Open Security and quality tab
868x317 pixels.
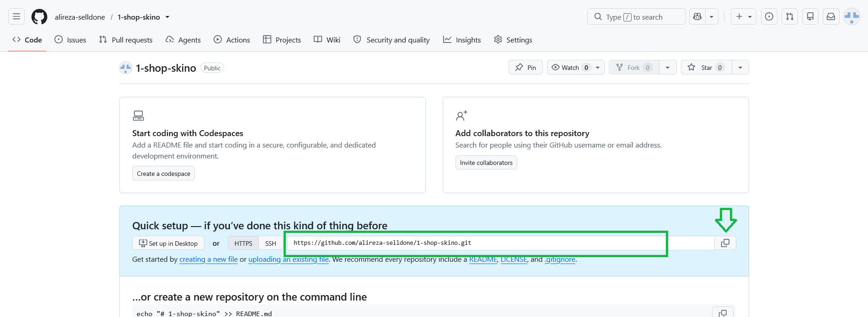[391, 40]
